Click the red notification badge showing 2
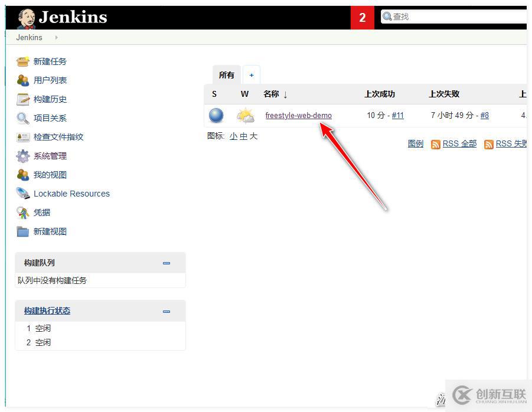 point(363,17)
